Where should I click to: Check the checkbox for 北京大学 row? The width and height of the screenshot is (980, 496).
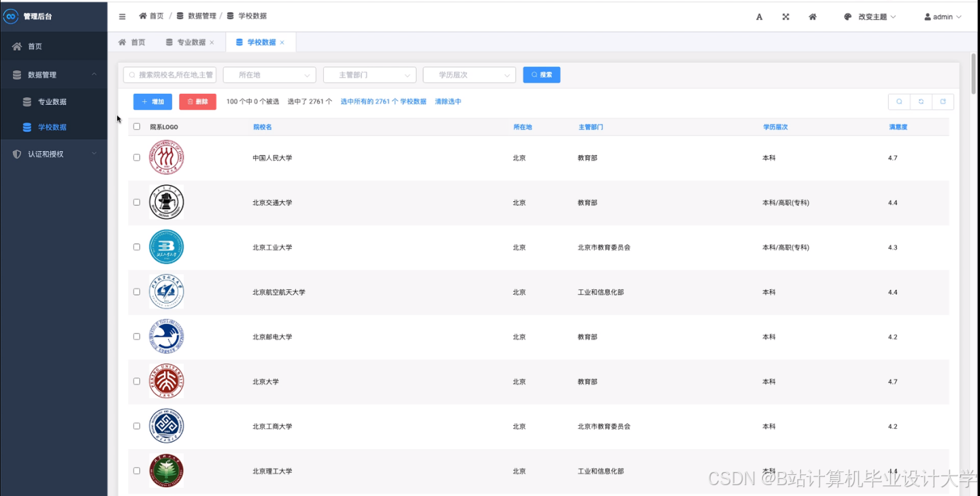pyautogui.click(x=136, y=381)
